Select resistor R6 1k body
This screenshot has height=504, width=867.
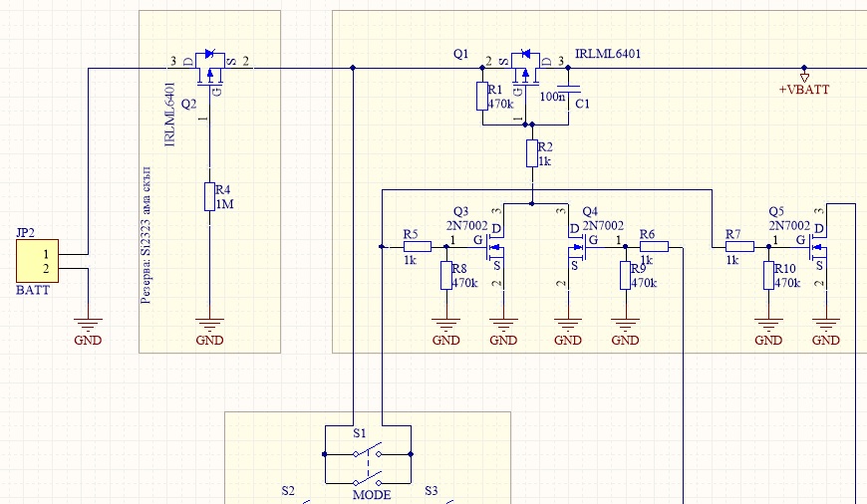click(x=654, y=246)
